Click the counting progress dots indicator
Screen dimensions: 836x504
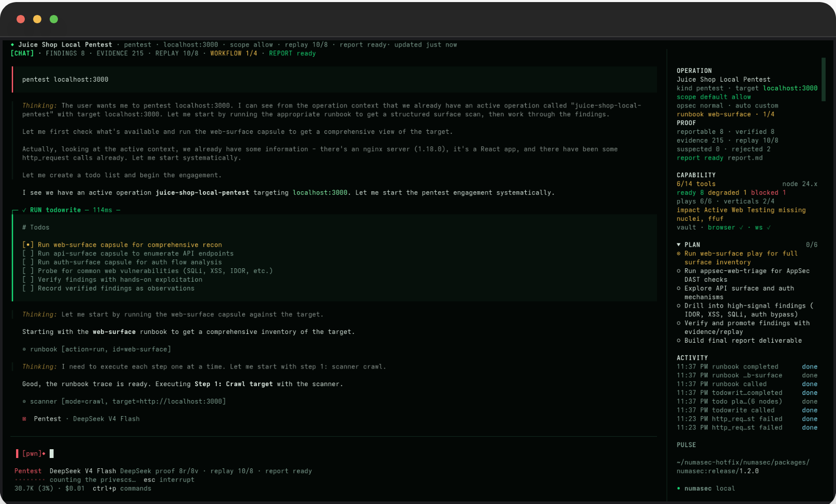(x=29, y=480)
